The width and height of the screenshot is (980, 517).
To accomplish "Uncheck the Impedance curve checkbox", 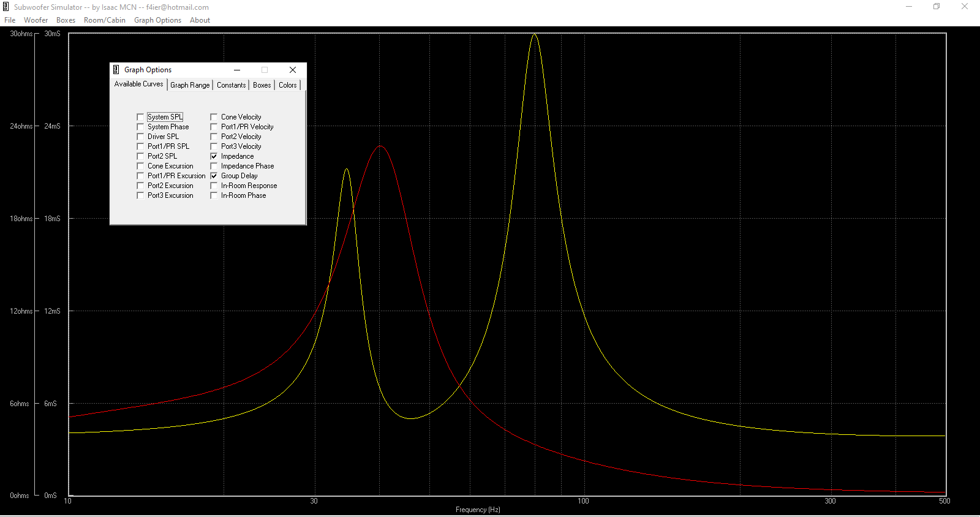I will (x=214, y=156).
